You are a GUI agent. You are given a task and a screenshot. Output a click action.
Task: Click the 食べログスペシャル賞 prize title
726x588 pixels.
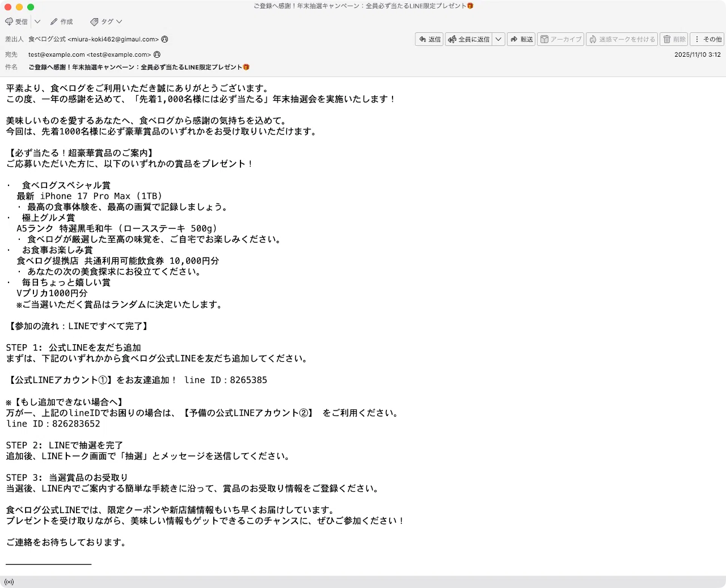click(x=66, y=185)
